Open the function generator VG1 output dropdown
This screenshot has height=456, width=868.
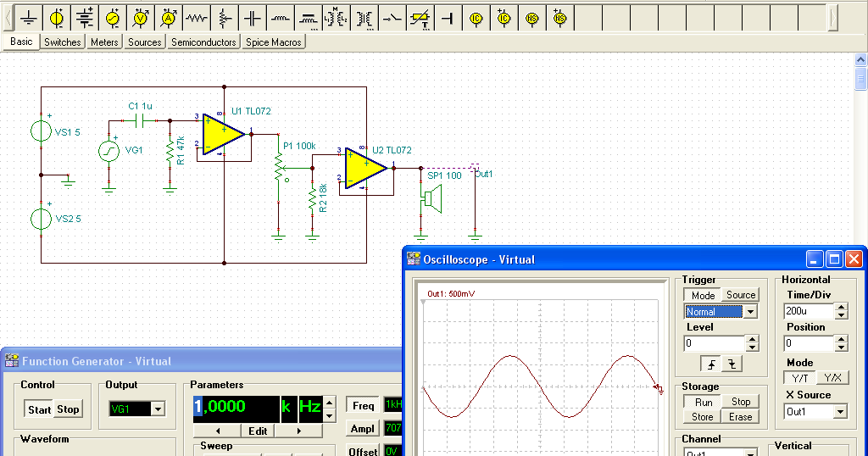158,409
